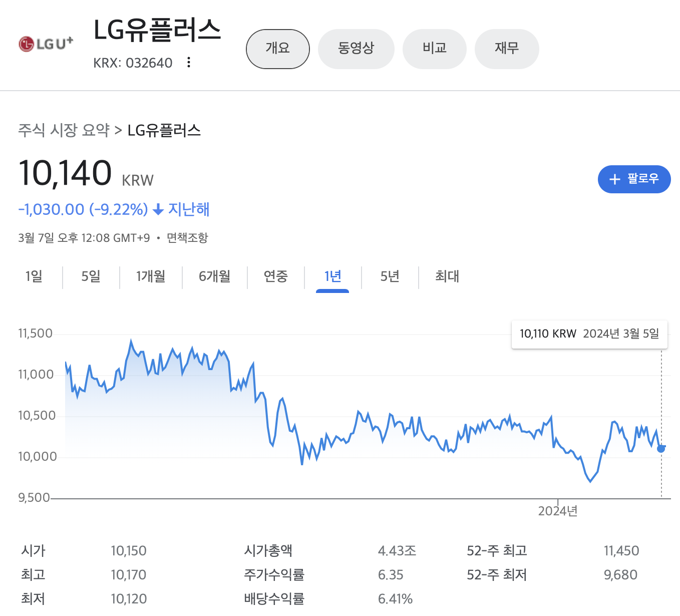Select the 5일 chart range
This screenshot has width=680, height=616.
point(91,276)
